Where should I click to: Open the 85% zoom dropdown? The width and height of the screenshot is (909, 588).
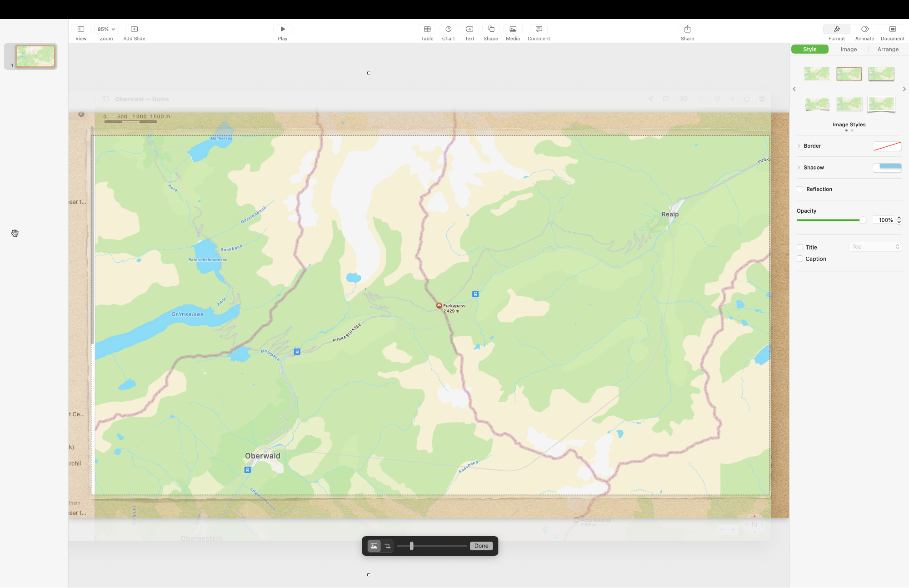pos(106,29)
